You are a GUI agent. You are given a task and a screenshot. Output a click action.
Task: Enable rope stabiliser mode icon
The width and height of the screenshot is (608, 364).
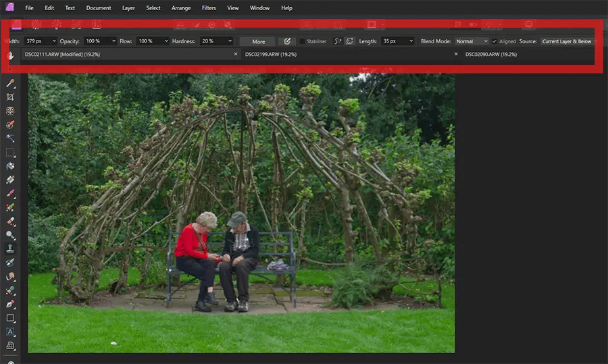tap(338, 41)
